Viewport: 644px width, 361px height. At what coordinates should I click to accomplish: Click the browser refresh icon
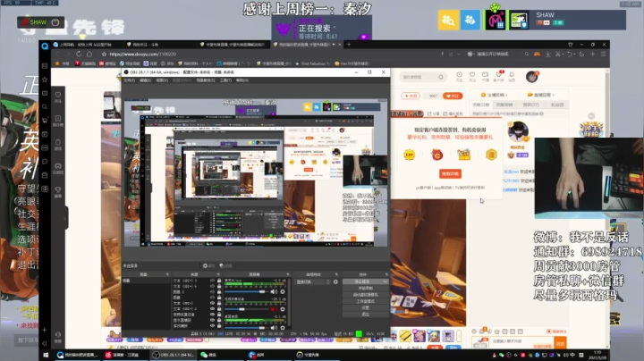click(x=79, y=54)
